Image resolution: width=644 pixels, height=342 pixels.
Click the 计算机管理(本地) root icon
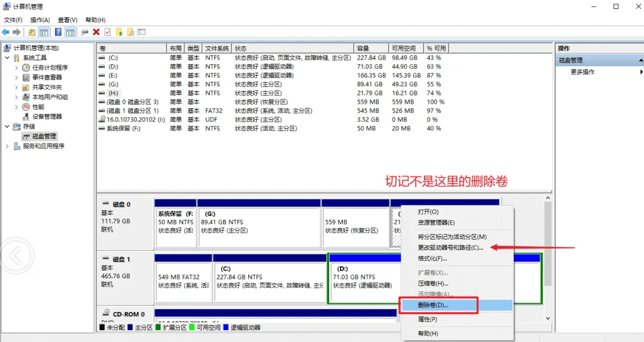[7, 48]
